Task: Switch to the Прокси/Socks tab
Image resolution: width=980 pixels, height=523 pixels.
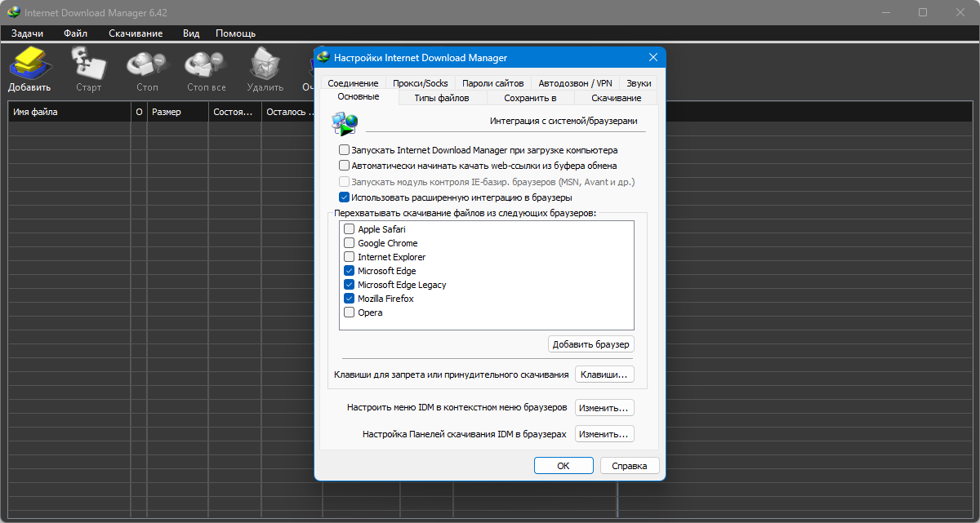Action: (x=420, y=83)
